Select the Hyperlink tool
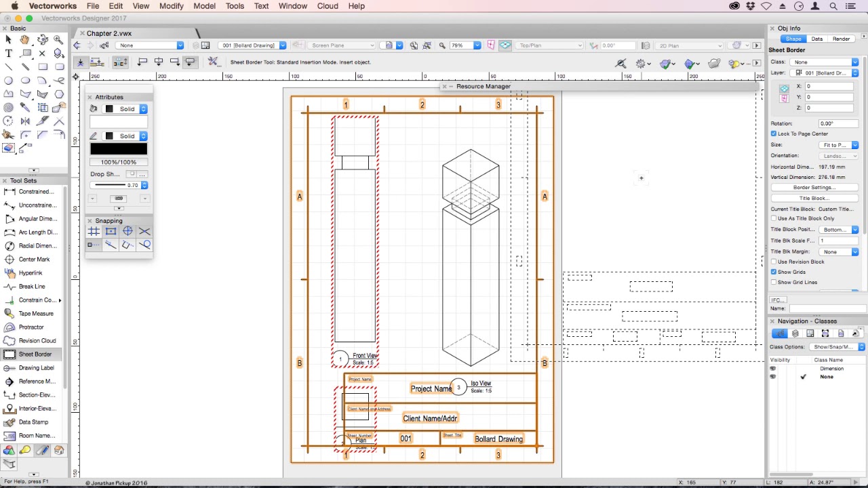The image size is (868, 488). point(32,273)
